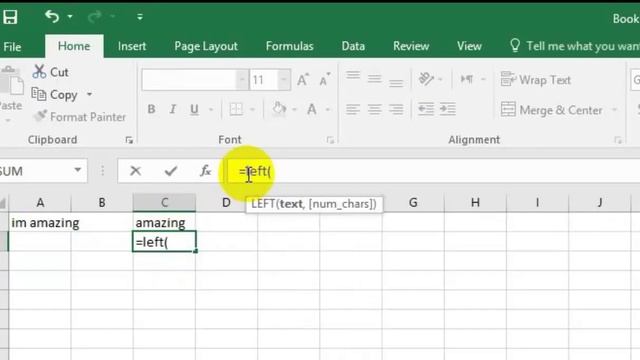640x360 pixels.
Task: Click the Fill Color bucket icon
Action: (x=279, y=109)
